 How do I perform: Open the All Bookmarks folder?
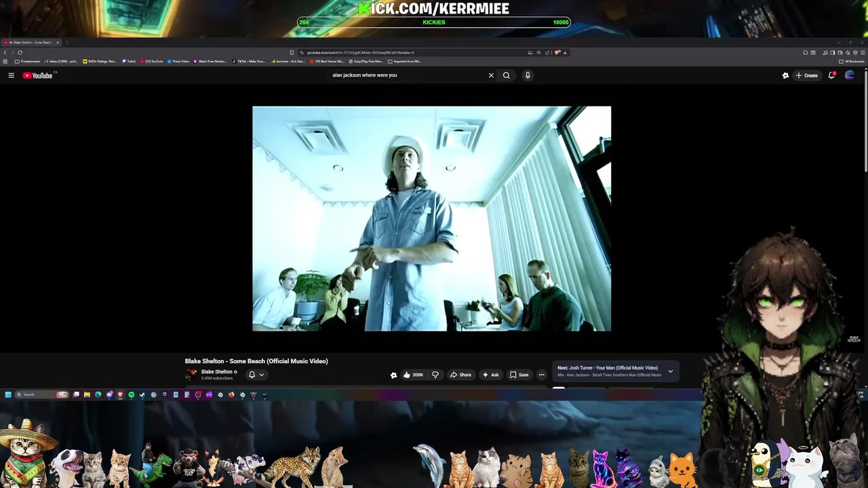pos(852,61)
